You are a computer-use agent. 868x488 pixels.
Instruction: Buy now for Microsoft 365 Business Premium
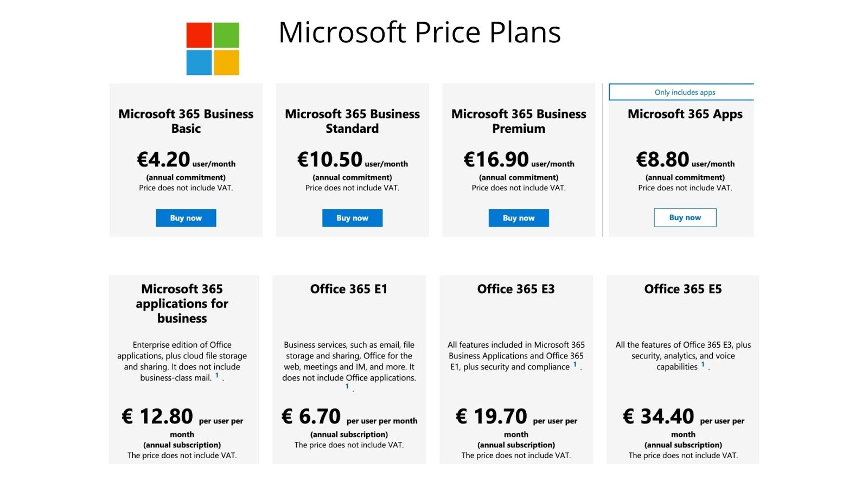click(x=519, y=218)
